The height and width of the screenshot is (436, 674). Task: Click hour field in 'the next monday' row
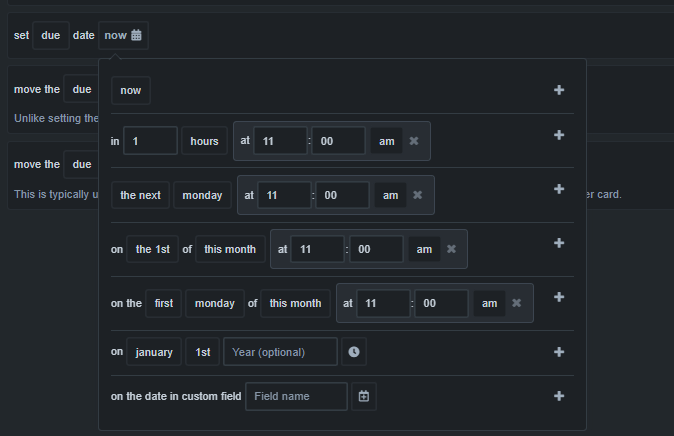point(284,195)
